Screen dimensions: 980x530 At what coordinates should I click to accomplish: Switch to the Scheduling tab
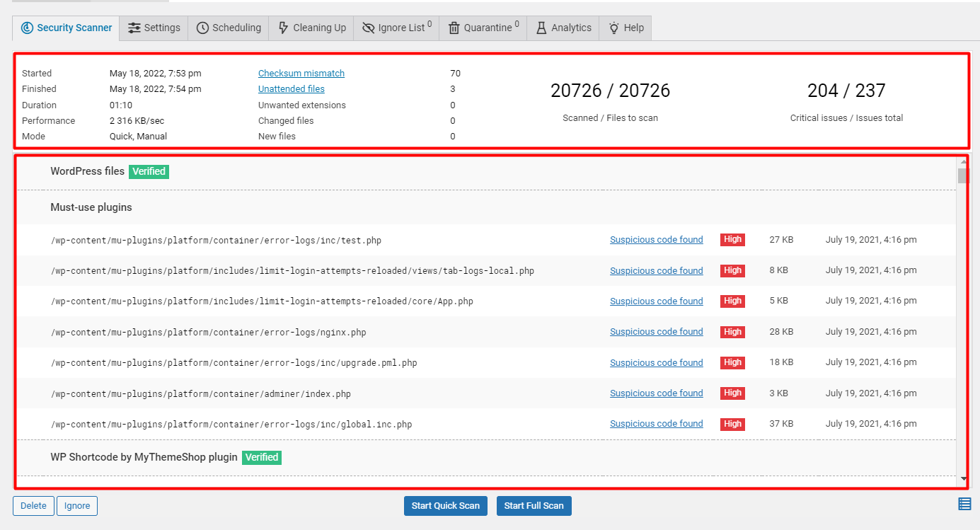point(228,28)
